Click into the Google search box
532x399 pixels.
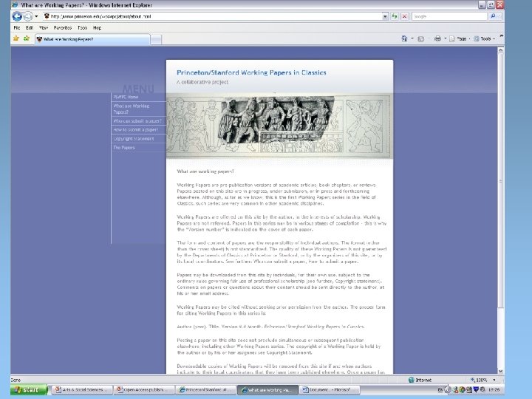point(449,16)
